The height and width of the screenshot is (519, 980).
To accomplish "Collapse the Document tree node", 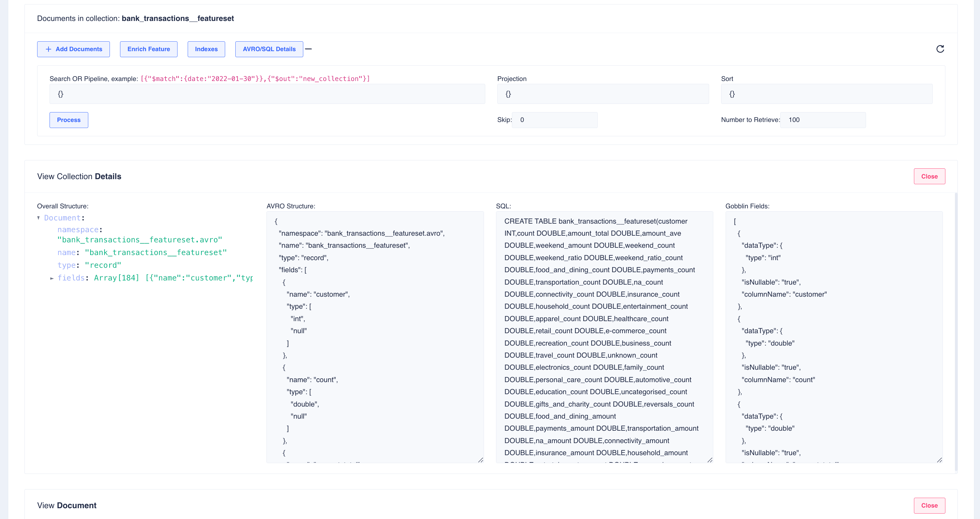I will tap(38, 218).
